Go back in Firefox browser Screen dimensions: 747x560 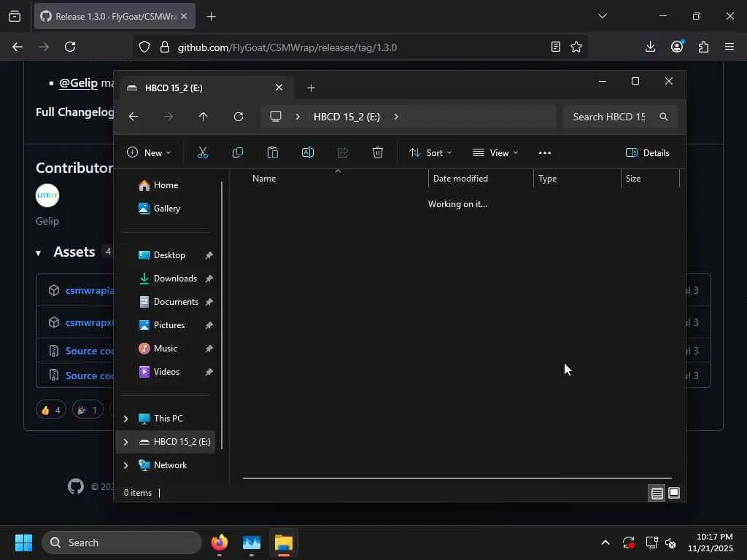(18, 47)
